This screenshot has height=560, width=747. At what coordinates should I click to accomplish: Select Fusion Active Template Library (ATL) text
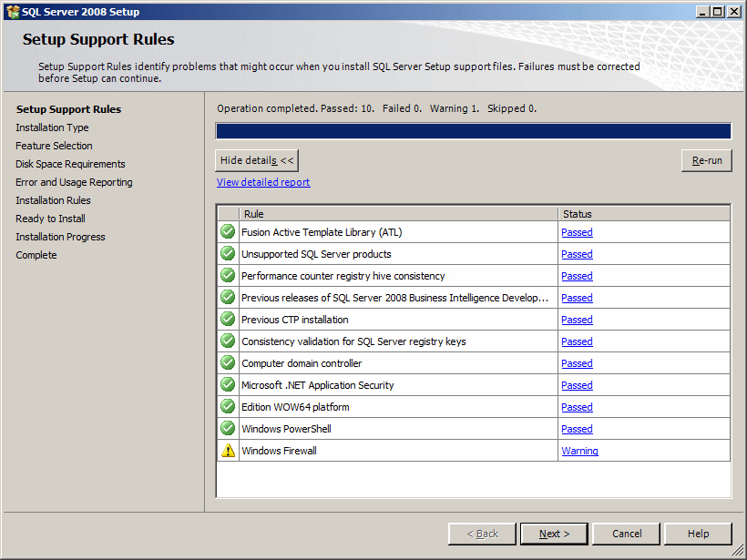[322, 232]
